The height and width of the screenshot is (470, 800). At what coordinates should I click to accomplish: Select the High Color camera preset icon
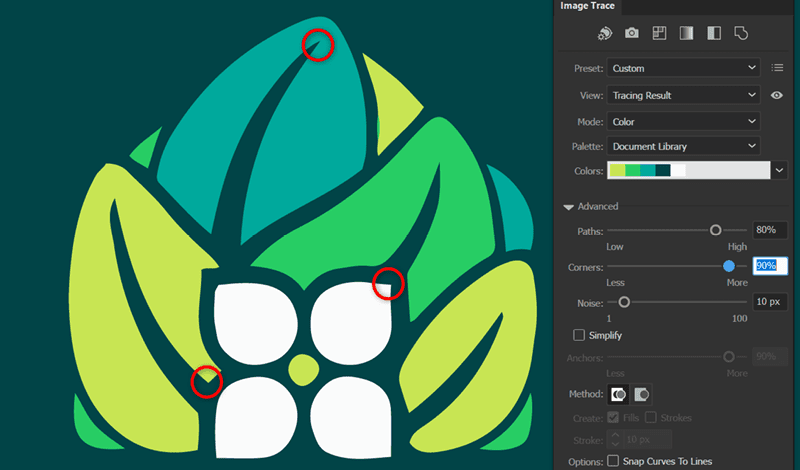(632, 33)
